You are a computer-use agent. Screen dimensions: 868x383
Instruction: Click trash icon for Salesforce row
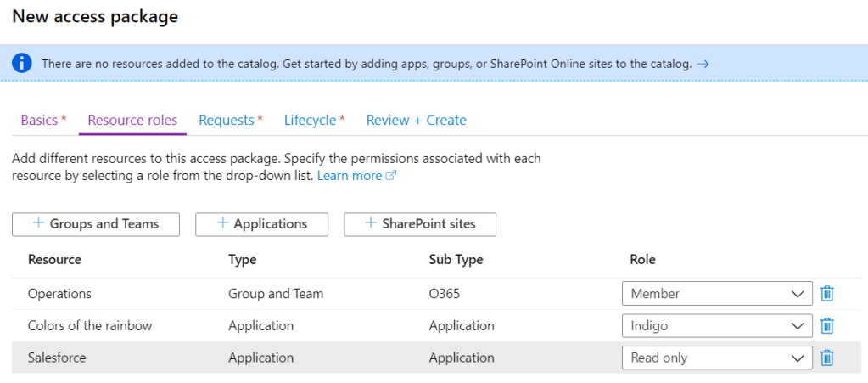(x=827, y=358)
